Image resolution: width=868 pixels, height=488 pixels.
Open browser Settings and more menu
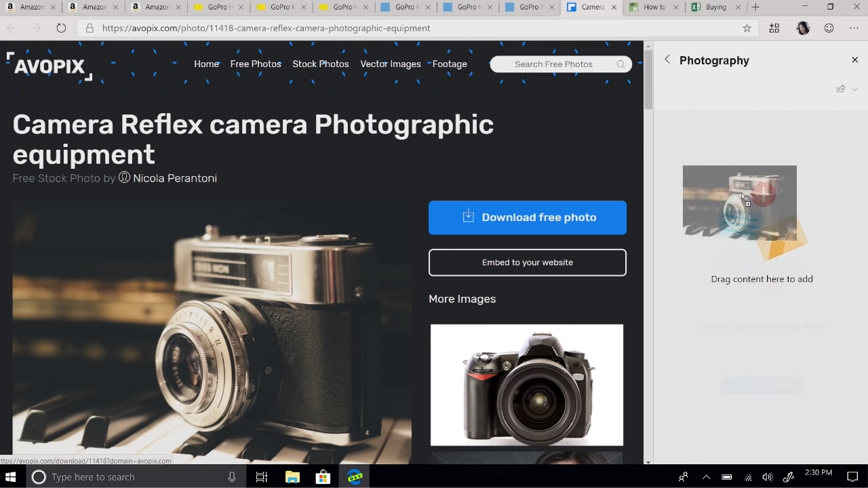pos(854,28)
